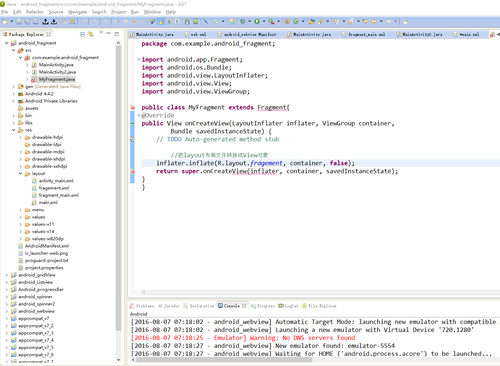Click error marker beside class MyFragment line
The height and width of the screenshot is (366, 500).
tap(132, 107)
